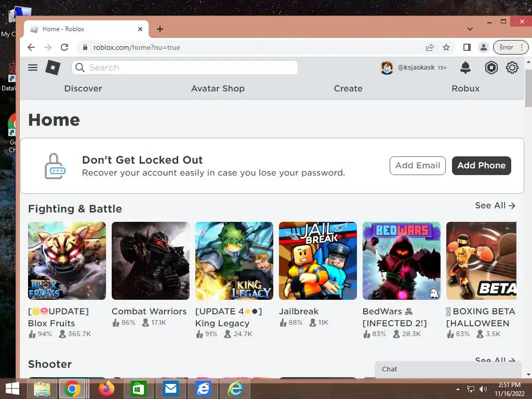Click the Chrome taskbar icon

(x=72, y=389)
